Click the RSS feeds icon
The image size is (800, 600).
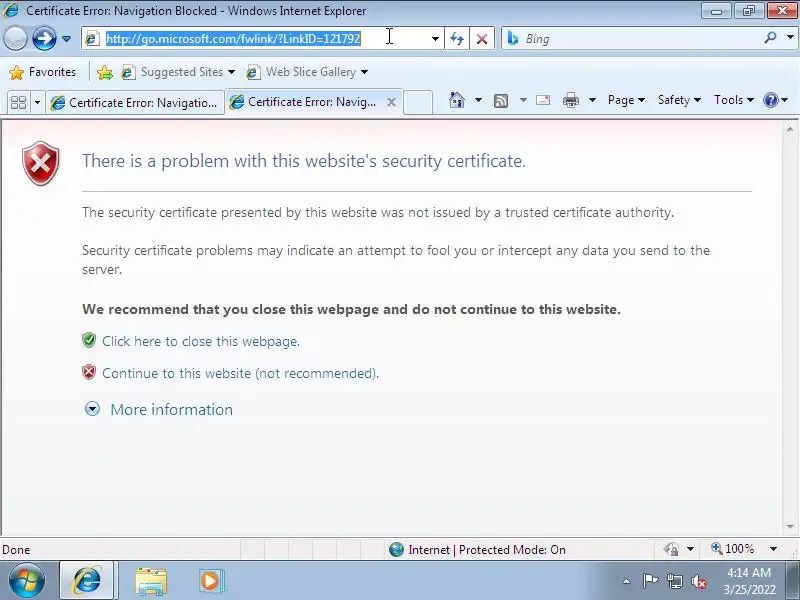[501, 101]
